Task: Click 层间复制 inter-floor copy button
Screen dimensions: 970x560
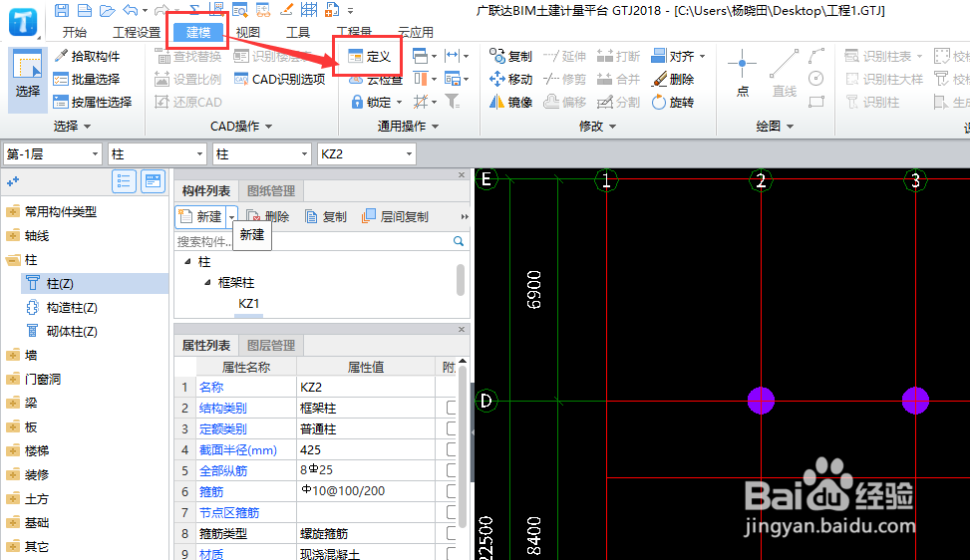Action: (396, 216)
